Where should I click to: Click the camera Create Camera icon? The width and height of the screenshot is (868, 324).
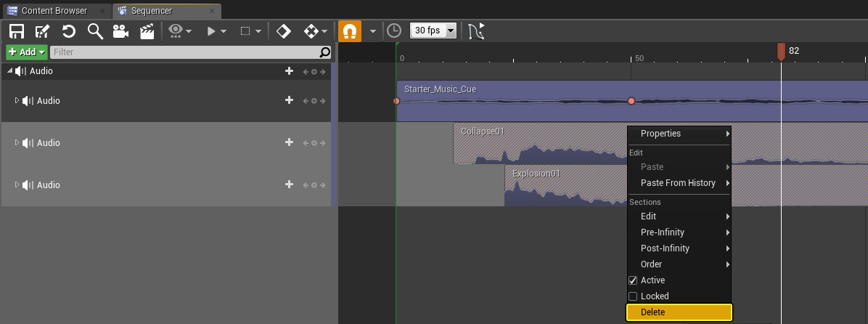120,31
